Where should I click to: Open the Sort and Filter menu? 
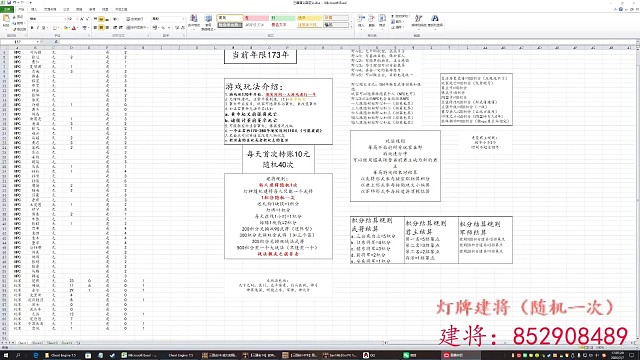pos(418,21)
